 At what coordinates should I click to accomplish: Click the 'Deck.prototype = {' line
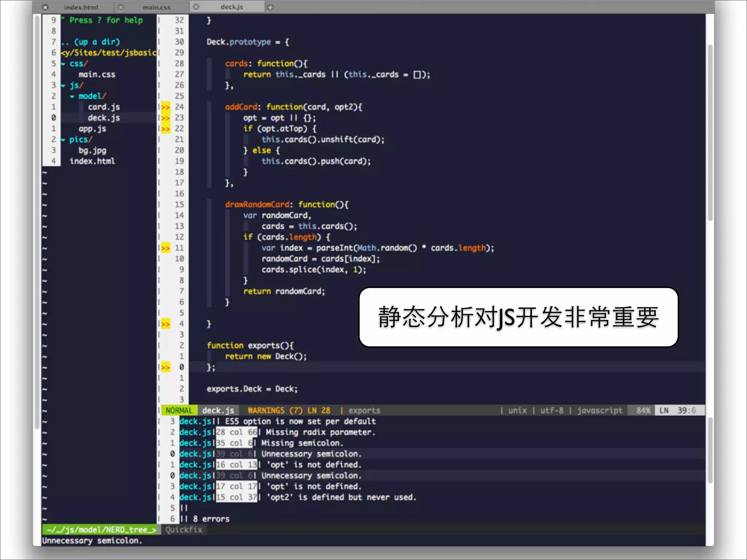248,42
